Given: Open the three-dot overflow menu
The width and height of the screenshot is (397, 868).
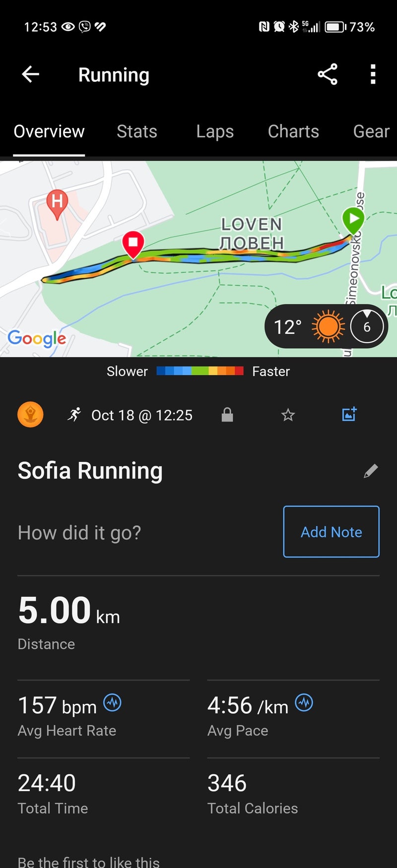Looking at the screenshot, I should 373,74.
